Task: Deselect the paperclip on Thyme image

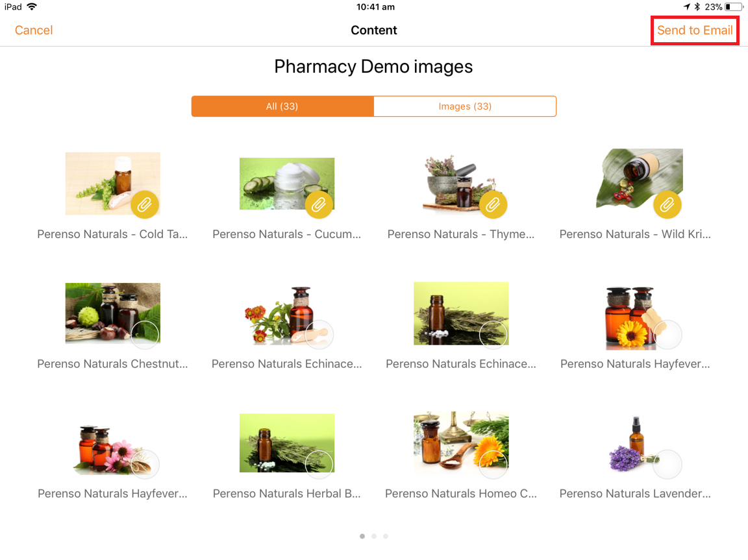Action: click(493, 205)
